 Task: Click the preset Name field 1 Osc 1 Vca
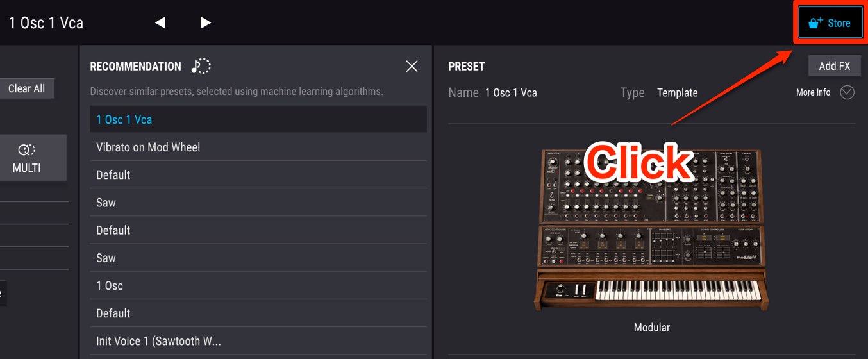coord(511,93)
